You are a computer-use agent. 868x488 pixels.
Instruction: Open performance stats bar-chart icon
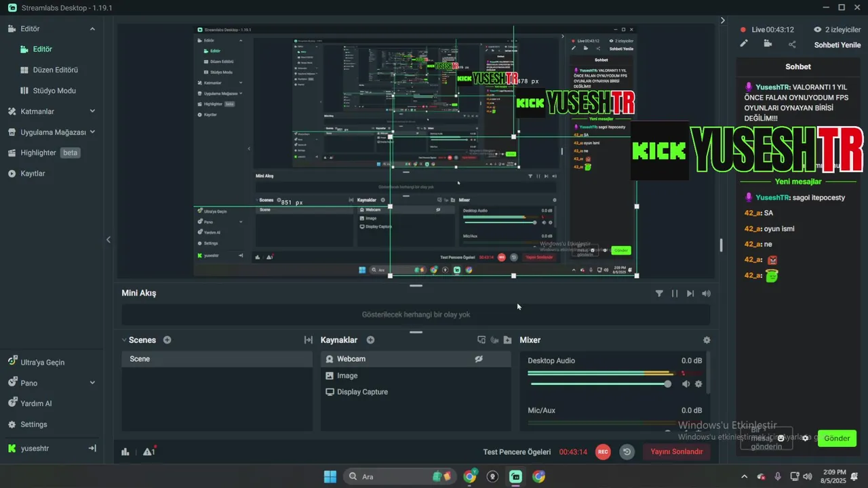click(125, 452)
